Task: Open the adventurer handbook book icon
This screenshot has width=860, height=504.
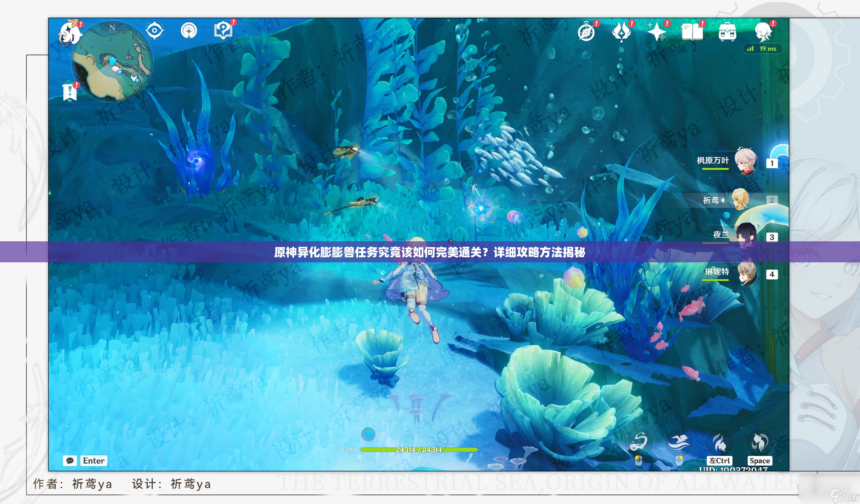Action: [692, 32]
